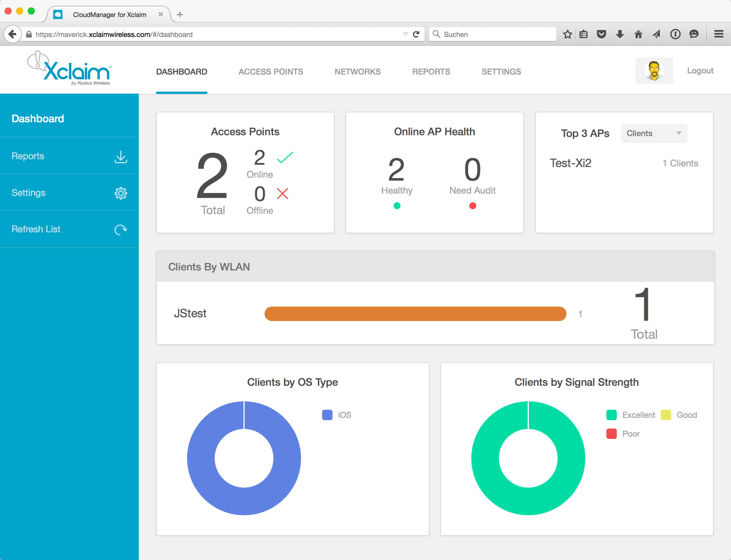Click the orange JStest client bar
731x560 pixels.
[415, 313]
